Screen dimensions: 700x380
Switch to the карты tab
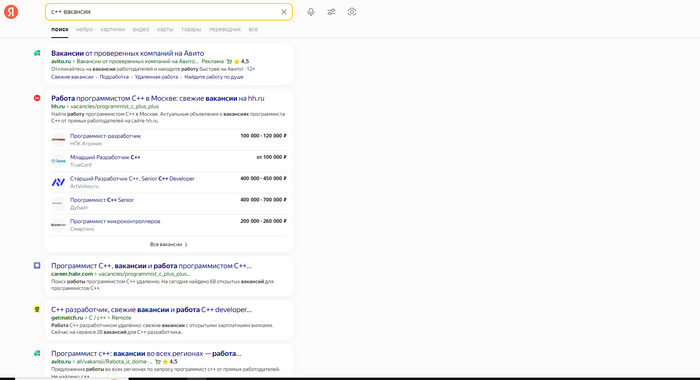[165, 29]
